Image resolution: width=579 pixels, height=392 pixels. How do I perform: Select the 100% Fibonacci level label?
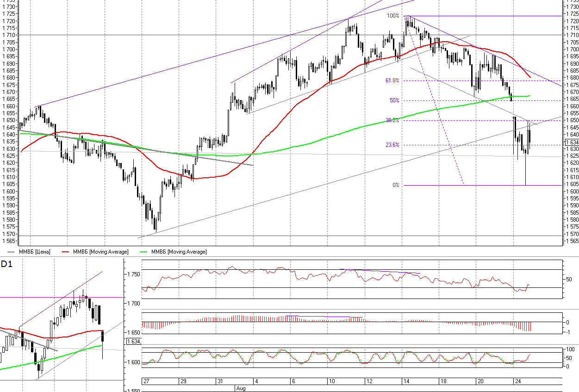[x=393, y=16]
